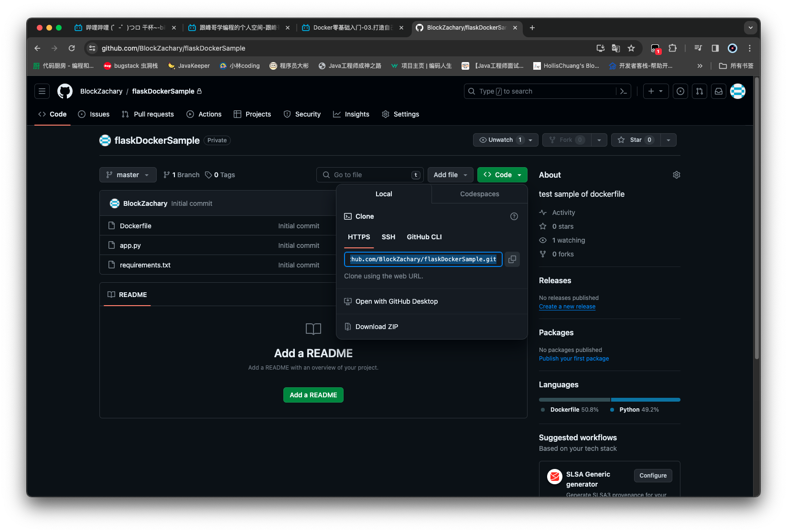Open the 1 Branch link
This screenshot has height=532, width=787.
(x=182, y=175)
